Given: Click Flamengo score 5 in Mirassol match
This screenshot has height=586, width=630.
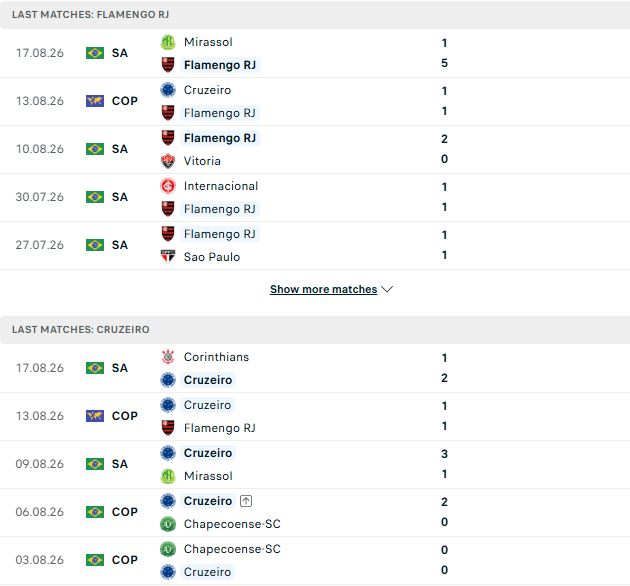Looking at the screenshot, I should coord(444,63).
